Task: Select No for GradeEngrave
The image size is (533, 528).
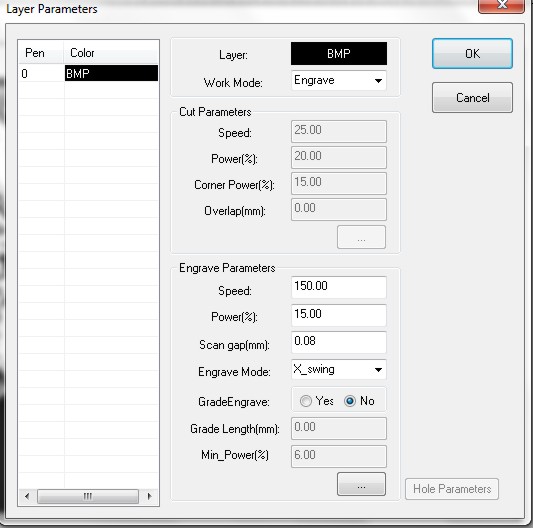Action: click(x=349, y=401)
